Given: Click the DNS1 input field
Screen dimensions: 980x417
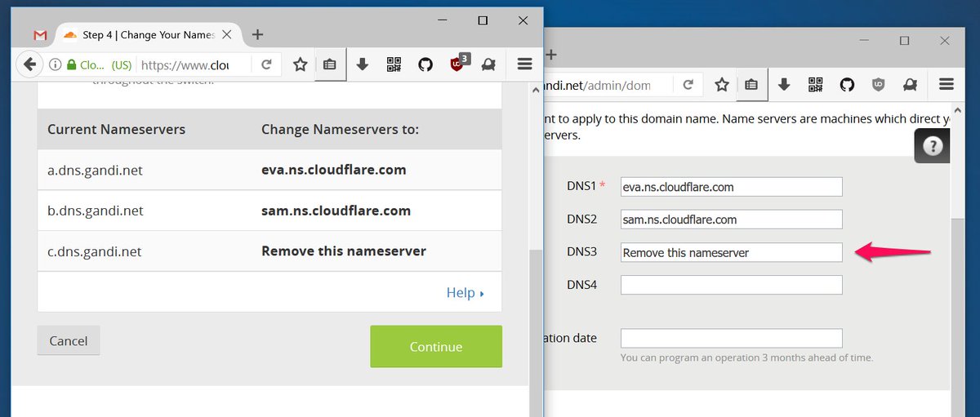Looking at the screenshot, I should [731, 187].
